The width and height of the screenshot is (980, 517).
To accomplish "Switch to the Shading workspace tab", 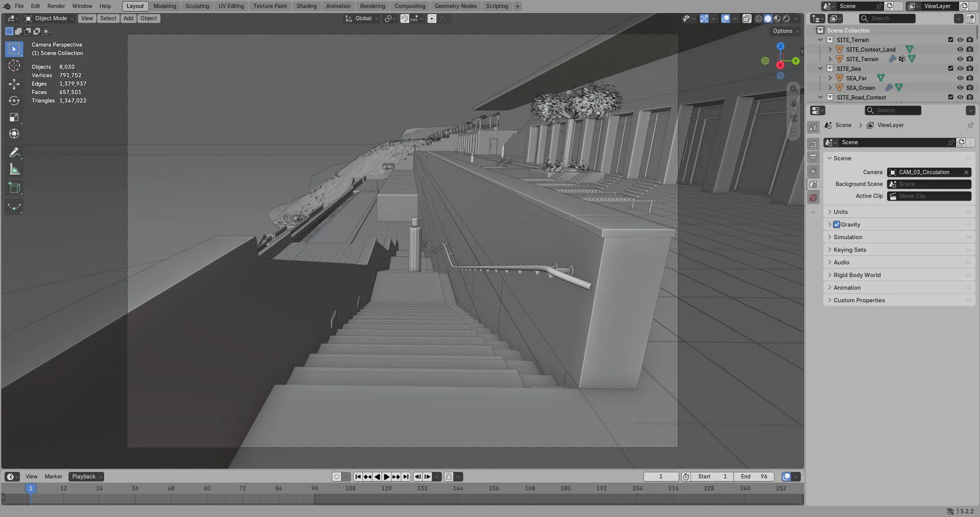I will click(306, 6).
